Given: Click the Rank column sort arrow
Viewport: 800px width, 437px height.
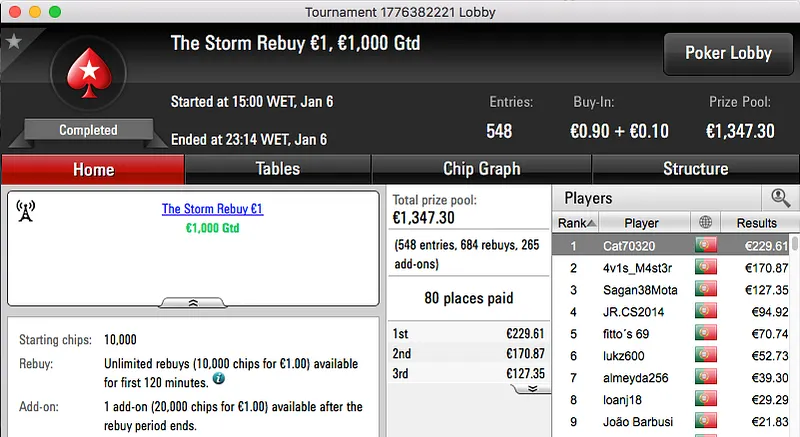Looking at the screenshot, I should point(592,223).
